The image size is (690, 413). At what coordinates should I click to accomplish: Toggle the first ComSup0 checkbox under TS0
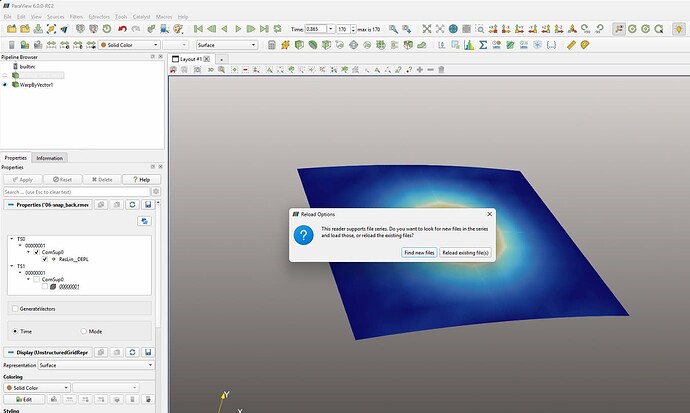(x=37, y=252)
